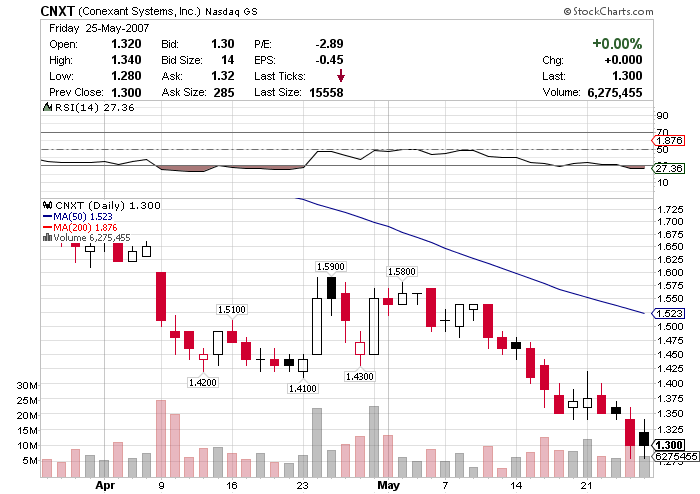
Task: Click the candlestick icon beside CNXT (Daily)
Action: point(47,205)
